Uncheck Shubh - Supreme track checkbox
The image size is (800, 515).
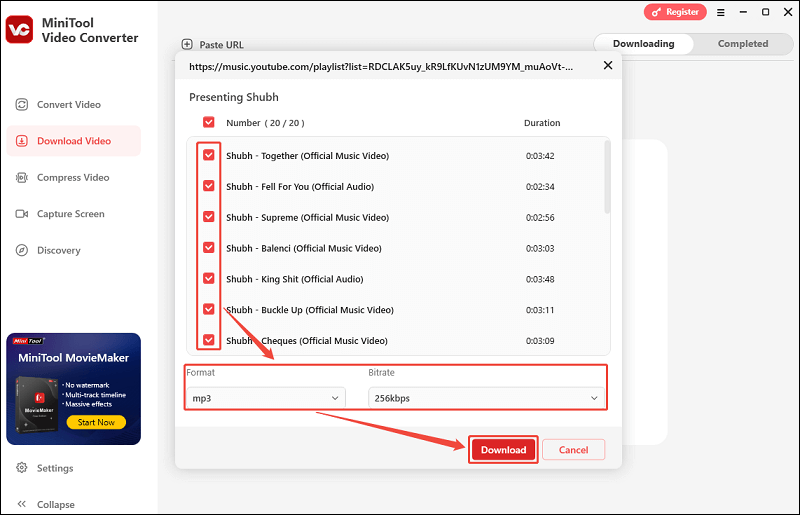(x=209, y=216)
